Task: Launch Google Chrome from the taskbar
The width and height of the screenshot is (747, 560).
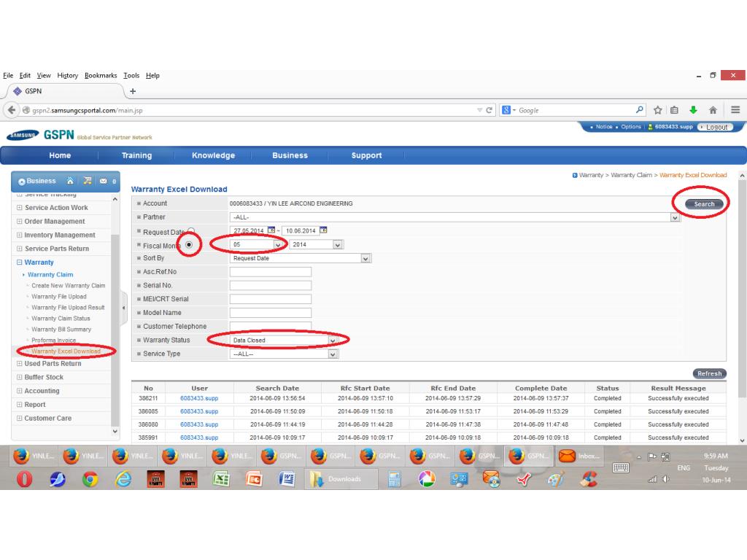Action: pos(90,478)
